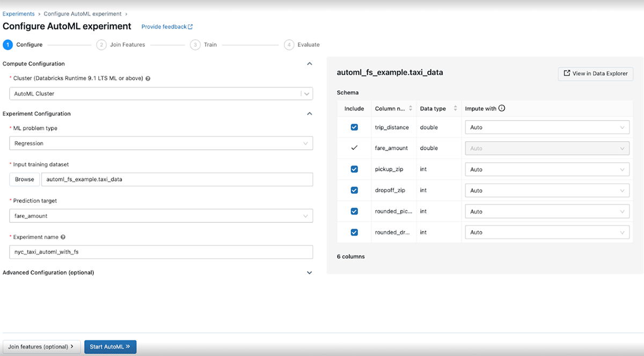This screenshot has height=356, width=644.
Task: Click step 2 Join Features circle icon
Action: tap(101, 45)
